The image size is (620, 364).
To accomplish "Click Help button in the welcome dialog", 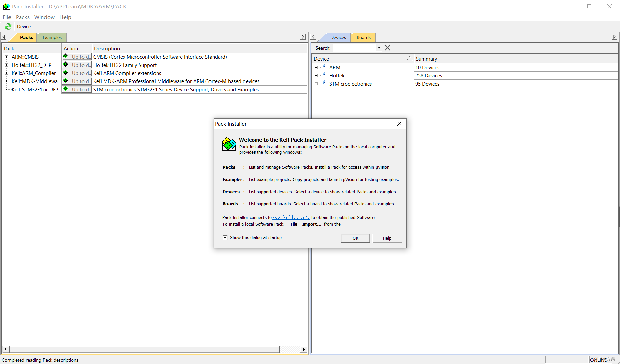I will point(387,238).
